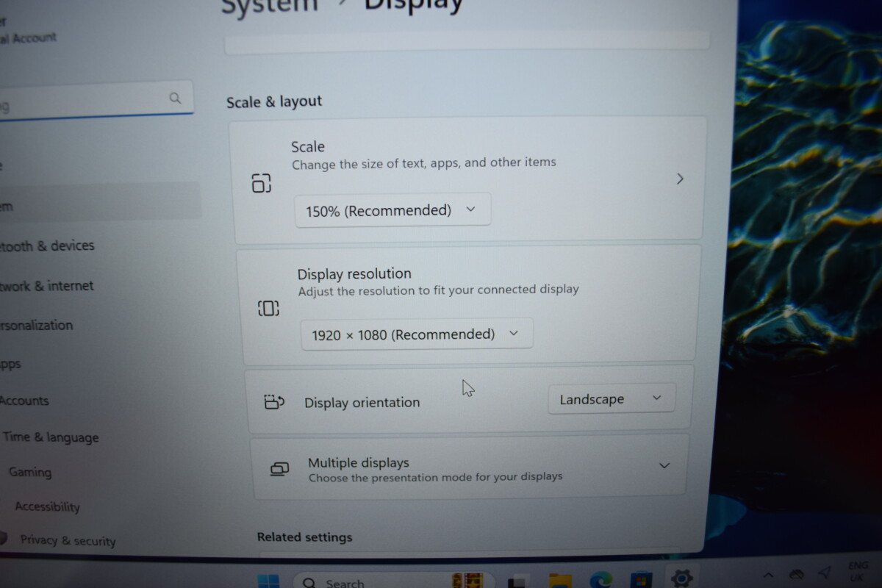
Task: Expand the Multiple displays section
Action: click(x=664, y=465)
